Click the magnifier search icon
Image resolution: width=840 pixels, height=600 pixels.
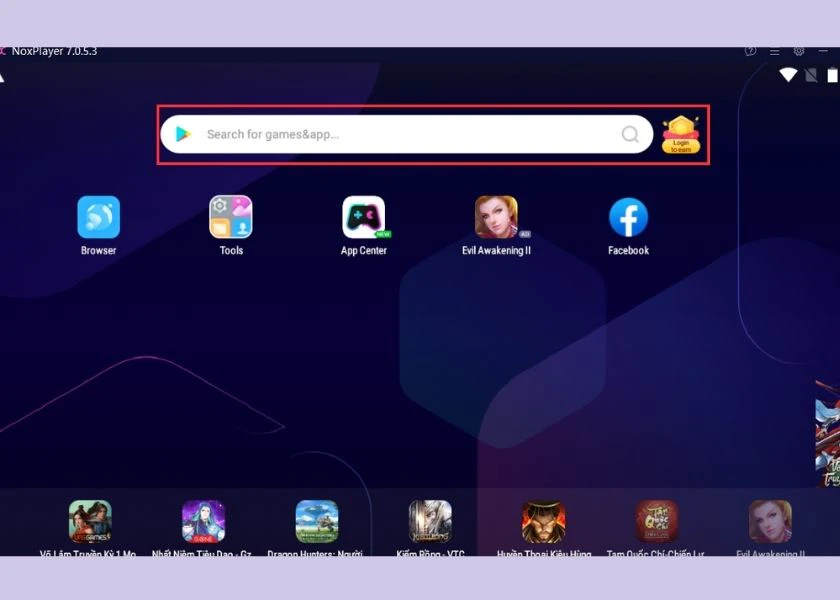tap(630, 134)
